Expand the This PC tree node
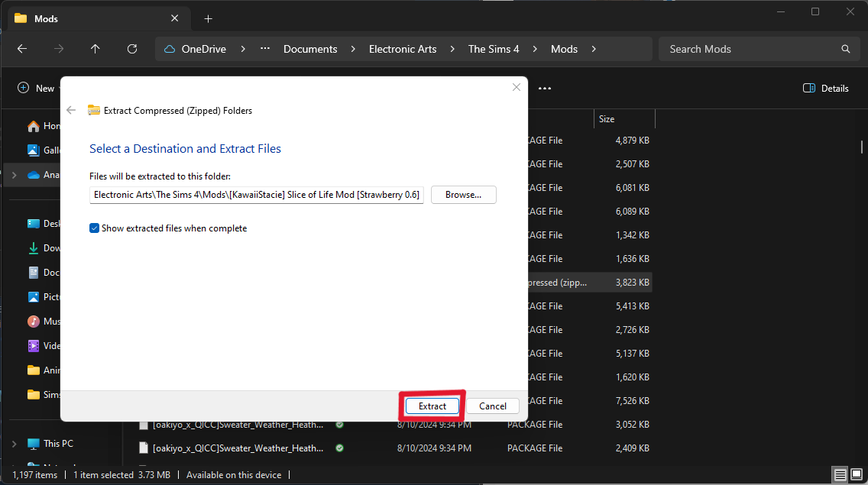This screenshot has height=485, width=868. (14, 444)
